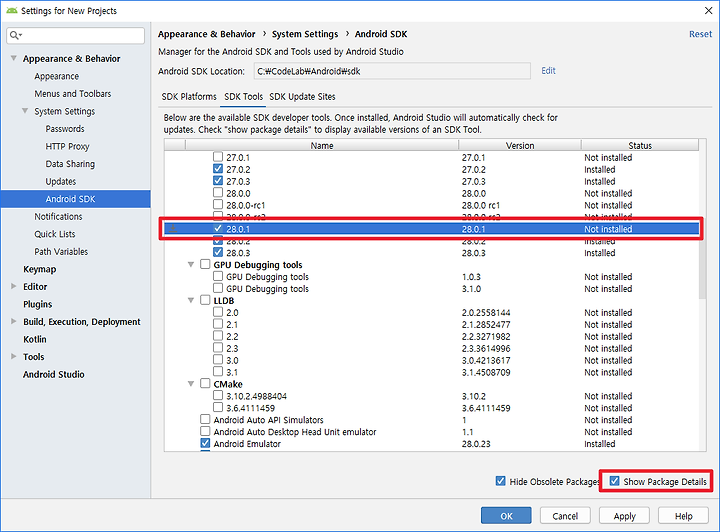Viewport: 720px width, 532px height.
Task: Open Notifications settings page
Action: (58, 217)
